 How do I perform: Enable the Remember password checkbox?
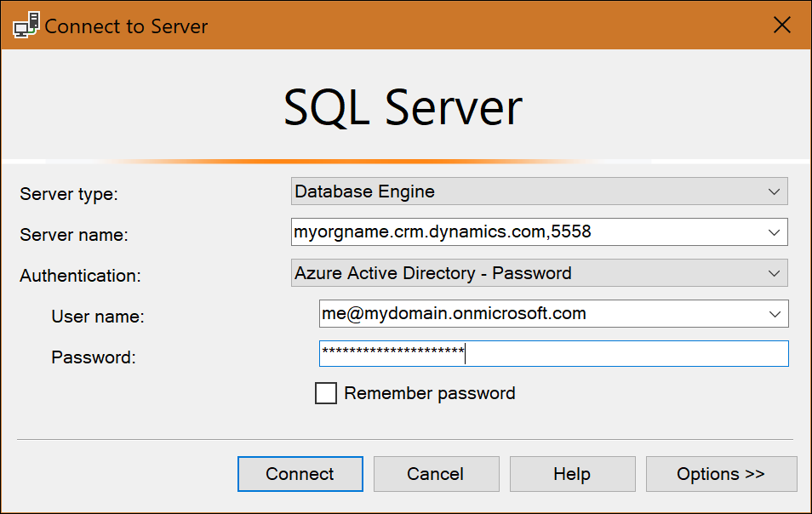[x=326, y=393]
